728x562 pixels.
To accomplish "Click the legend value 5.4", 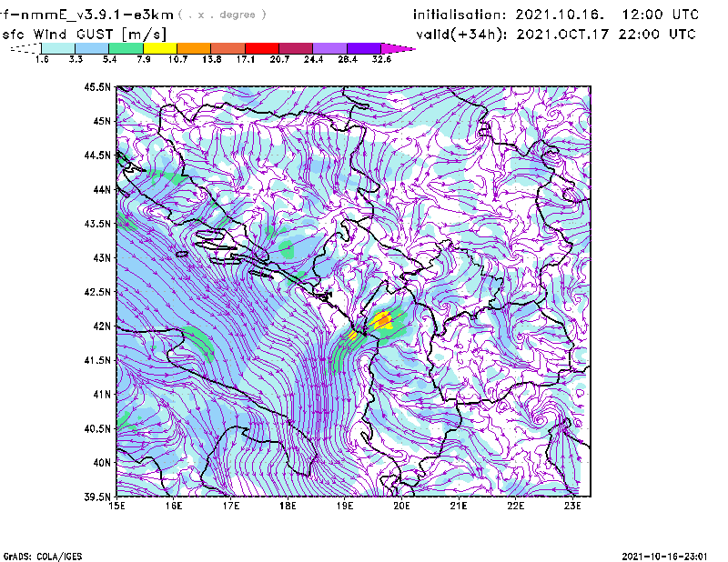I will 109,59.
